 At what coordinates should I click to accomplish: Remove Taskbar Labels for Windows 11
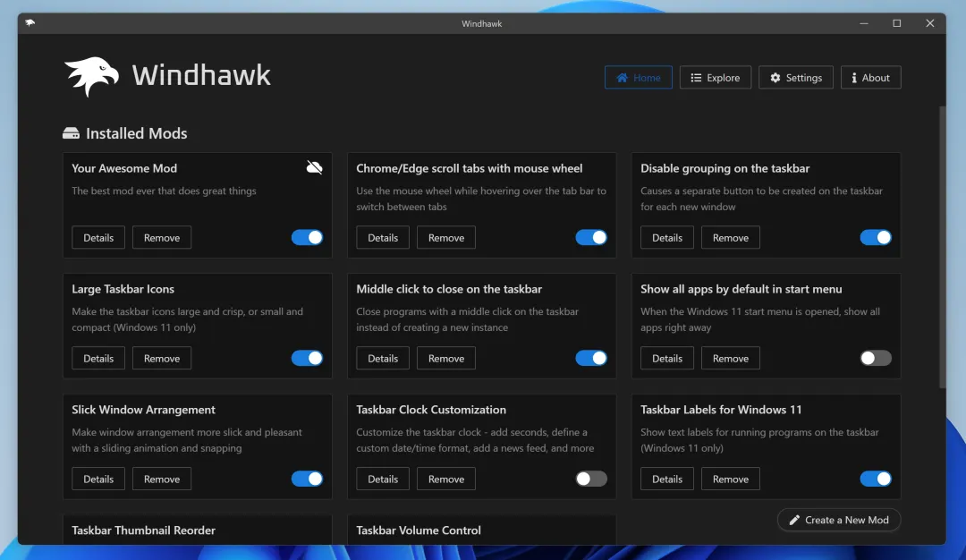click(731, 479)
